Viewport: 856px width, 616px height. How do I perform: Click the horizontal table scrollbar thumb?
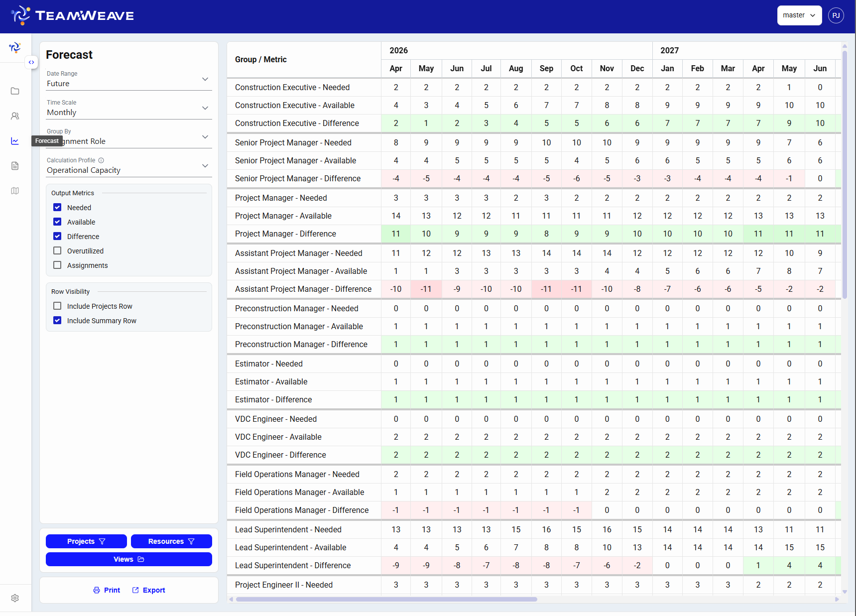pyautogui.click(x=386, y=599)
